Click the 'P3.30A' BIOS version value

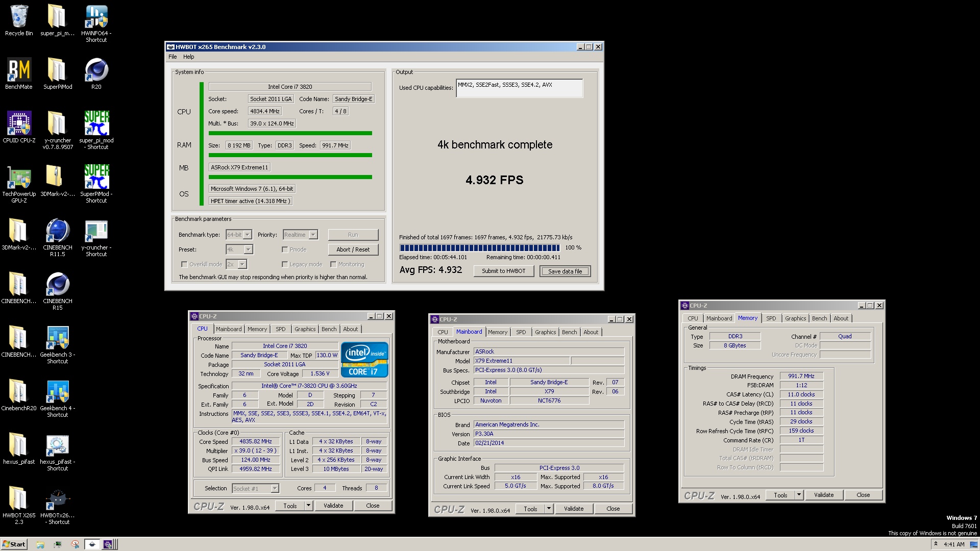click(549, 434)
